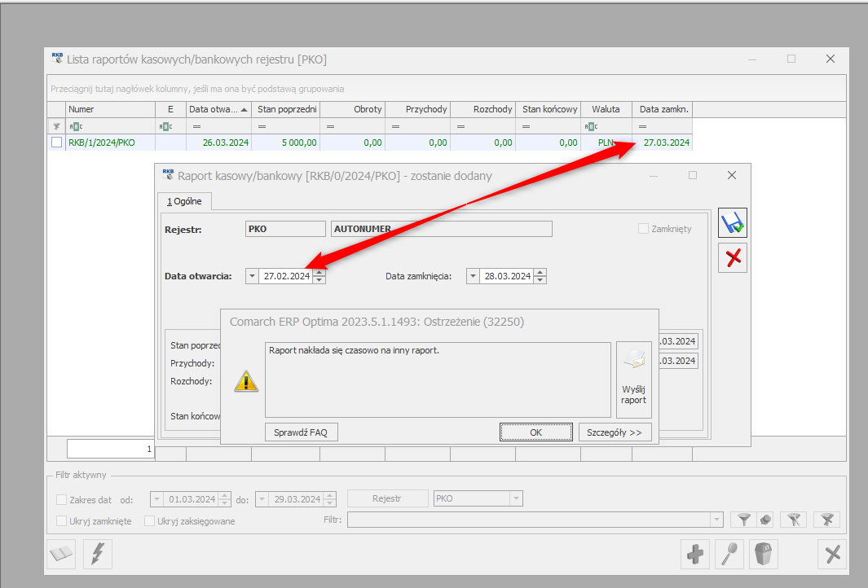Click the 5 000,00 Stan poprzedni cell
The height and width of the screenshot is (588, 868).
click(x=285, y=143)
